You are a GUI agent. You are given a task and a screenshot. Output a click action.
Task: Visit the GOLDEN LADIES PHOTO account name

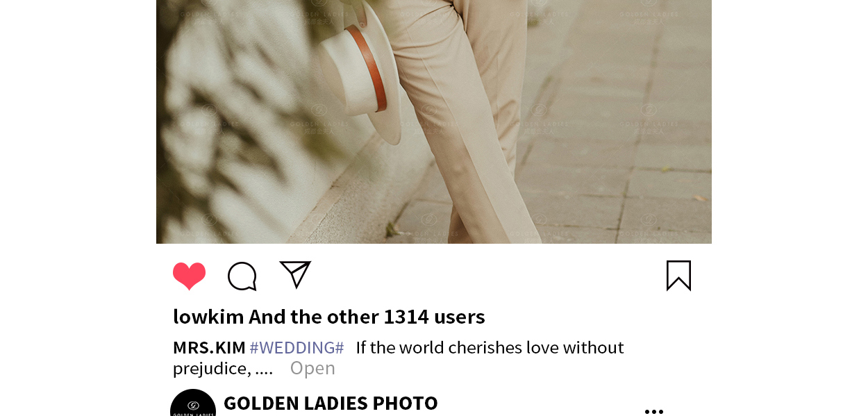point(331,403)
